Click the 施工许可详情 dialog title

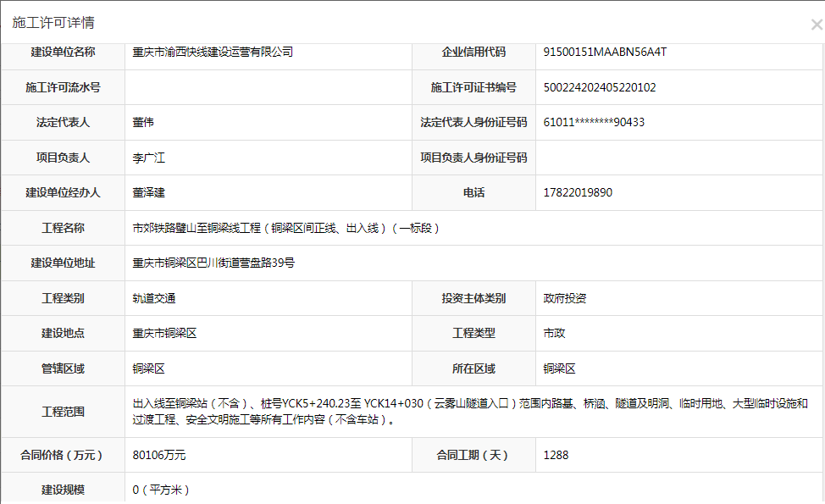(53, 23)
